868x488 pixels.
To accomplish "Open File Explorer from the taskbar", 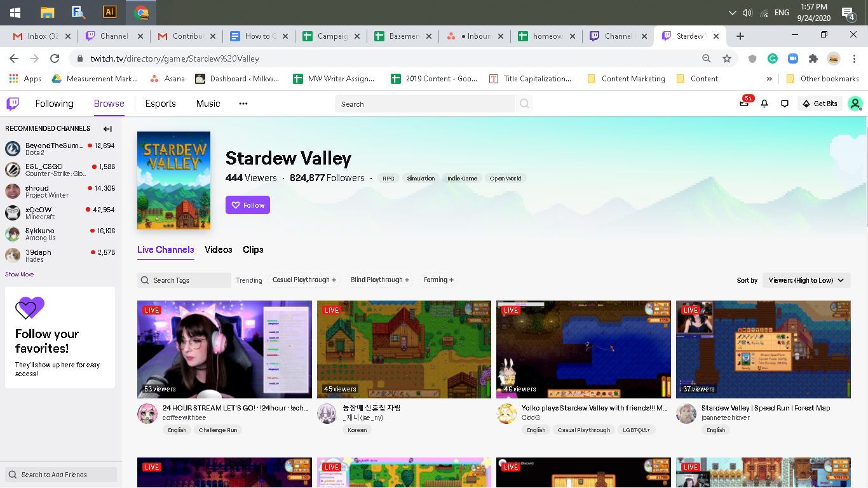I will [47, 12].
